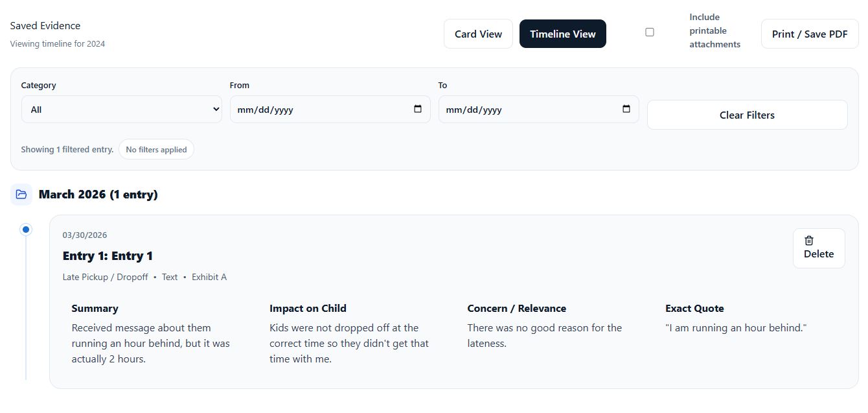Click the No filters applied chip
This screenshot has height=413, width=868.
click(156, 149)
